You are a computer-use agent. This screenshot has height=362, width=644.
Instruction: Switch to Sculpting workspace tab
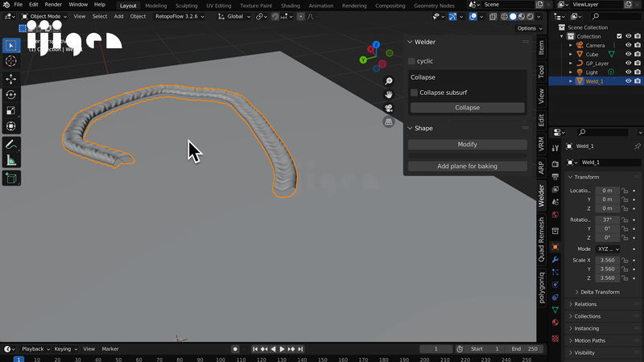[x=187, y=6]
